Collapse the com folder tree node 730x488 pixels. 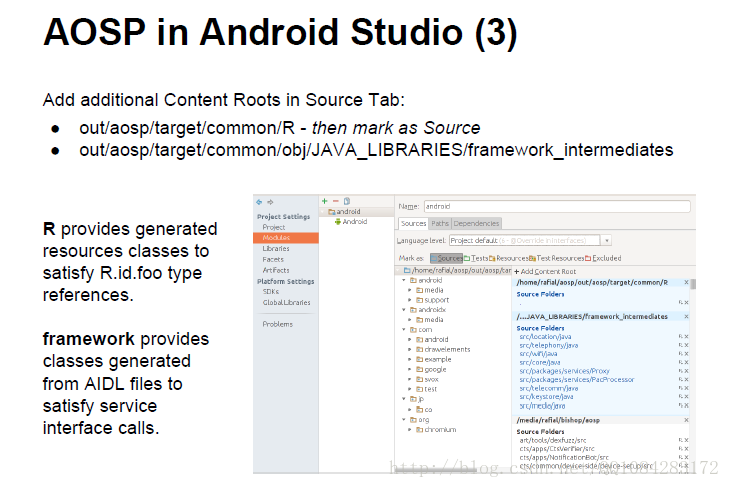point(404,330)
